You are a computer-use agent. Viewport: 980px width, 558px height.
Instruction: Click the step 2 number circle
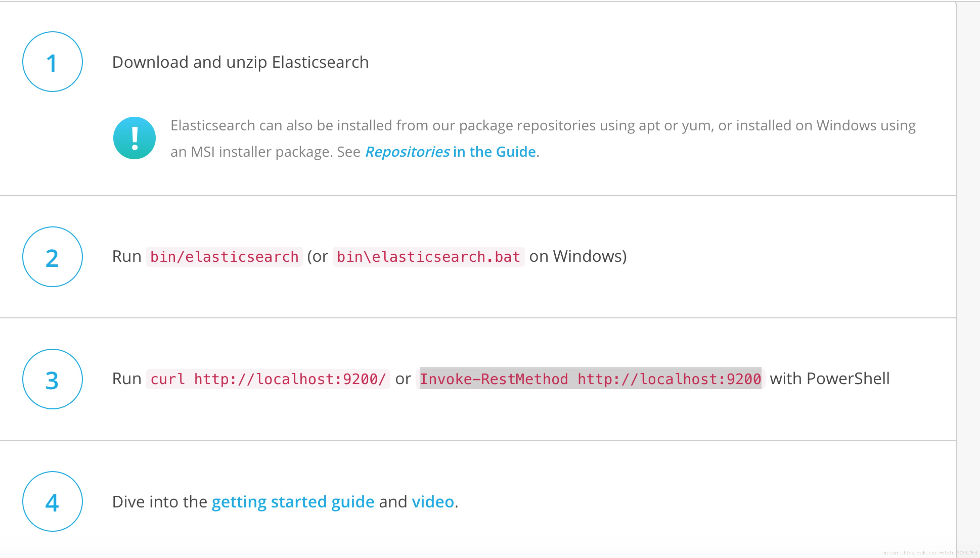[53, 257]
